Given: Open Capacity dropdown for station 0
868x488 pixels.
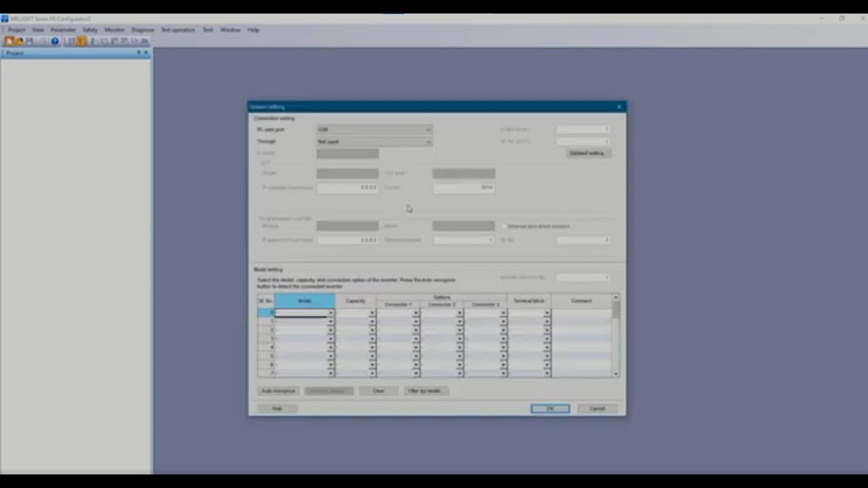Looking at the screenshot, I should (x=372, y=313).
